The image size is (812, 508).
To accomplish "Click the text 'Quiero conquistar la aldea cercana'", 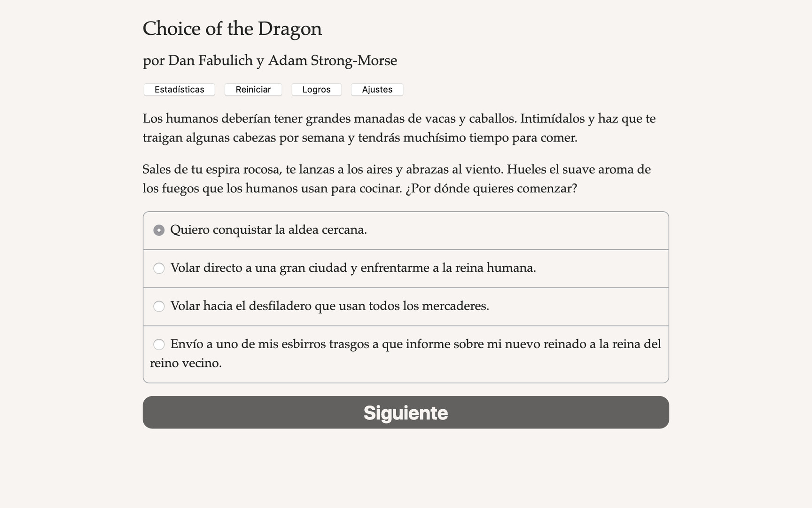I will (268, 230).
